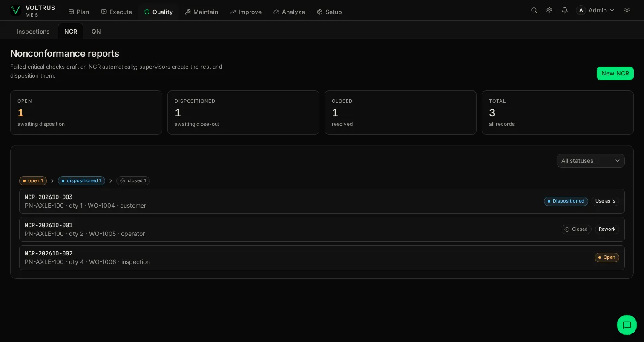Create a New NCR
Viewport: 644px width, 342px height.
615,73
